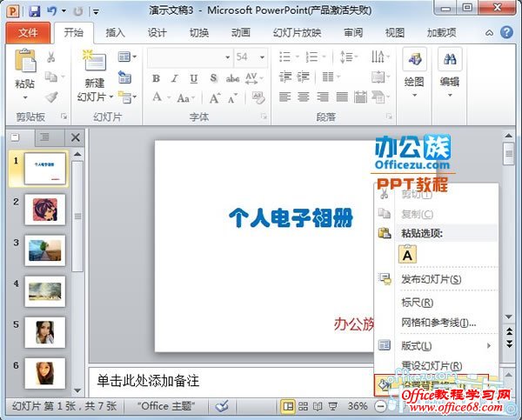This screenshot has width=522, height=420.
Task: Toggle Bold text formatting
Action: (157, 78)
